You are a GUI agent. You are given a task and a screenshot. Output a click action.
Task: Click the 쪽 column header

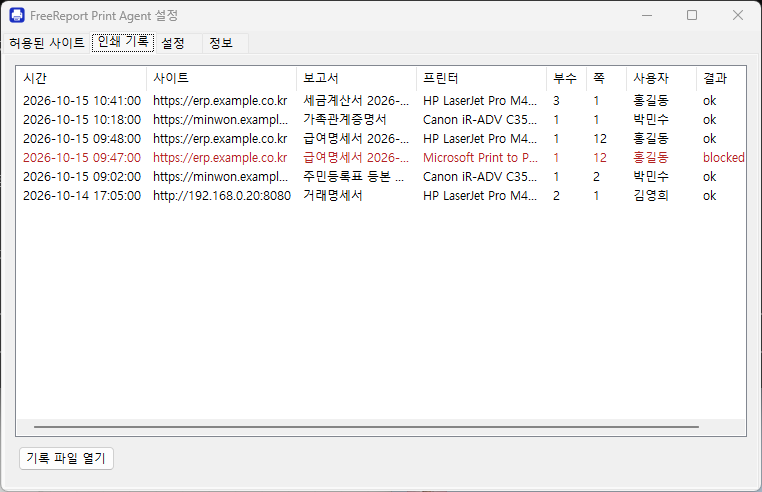pyautogui.click(x=606, y=78)
